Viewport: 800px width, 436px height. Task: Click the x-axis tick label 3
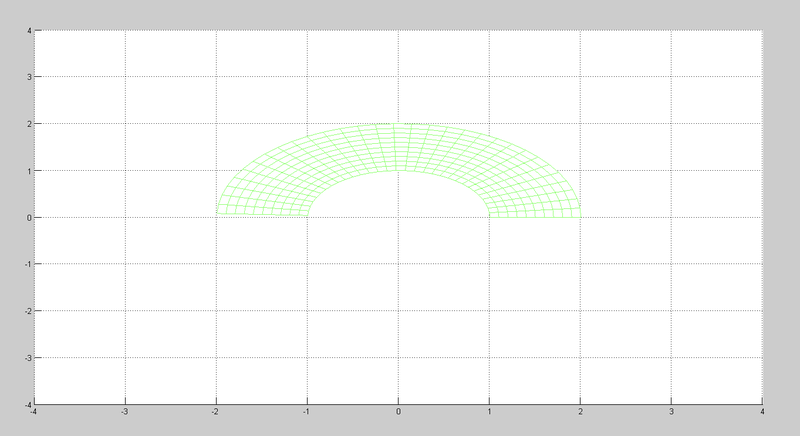(671, 411)
